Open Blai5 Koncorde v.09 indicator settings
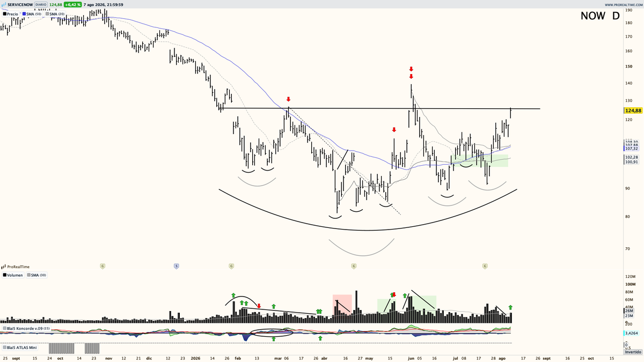Screen dimensions: 644x362 click(26, 328)
